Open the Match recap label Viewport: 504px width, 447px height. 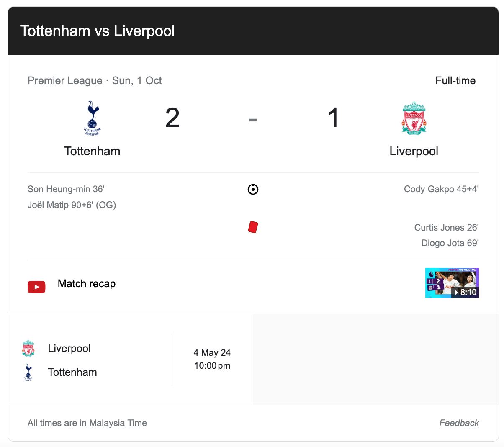tap(86, 283)
